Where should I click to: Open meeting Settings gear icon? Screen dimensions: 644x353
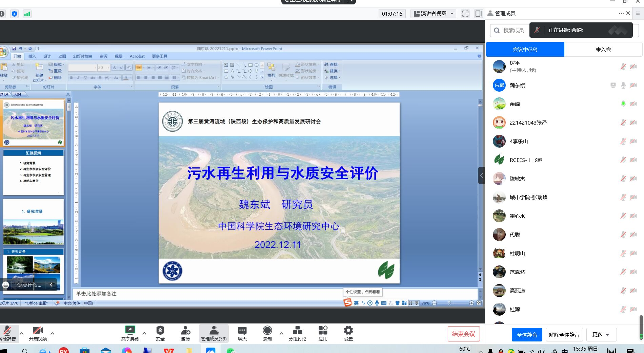pyautogui.click(x=348, y=330)
